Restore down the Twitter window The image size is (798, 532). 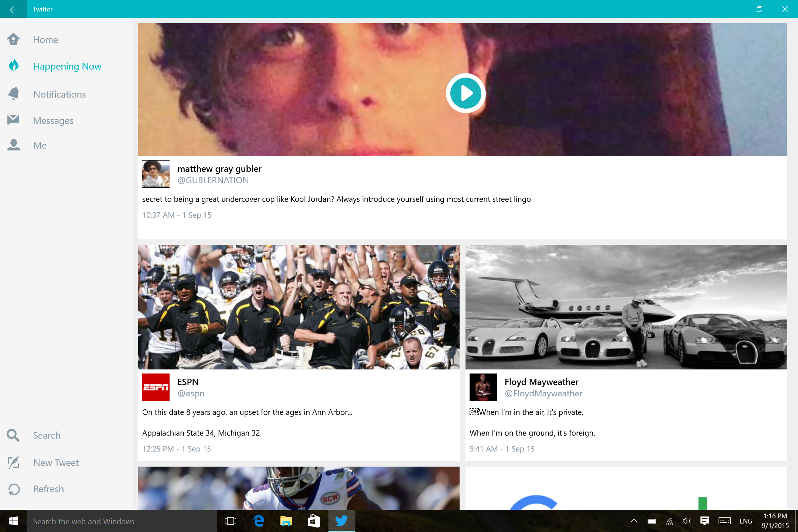click(759, 9)
